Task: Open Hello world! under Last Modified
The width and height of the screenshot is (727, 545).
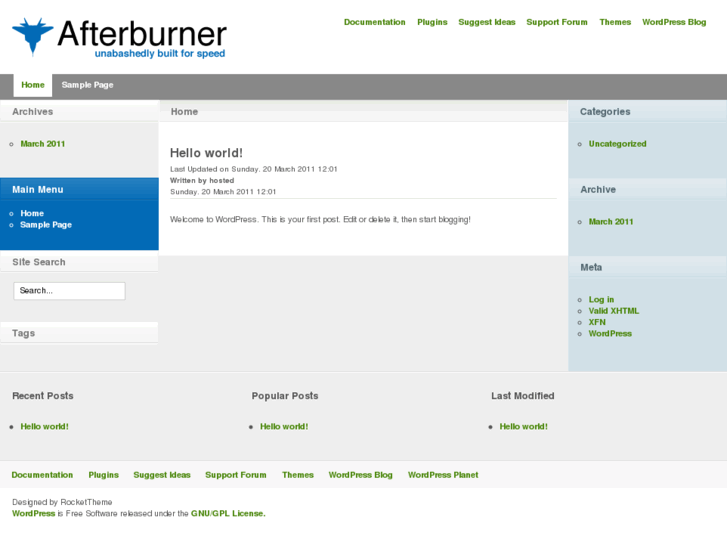Action: (x=523, y=427)
